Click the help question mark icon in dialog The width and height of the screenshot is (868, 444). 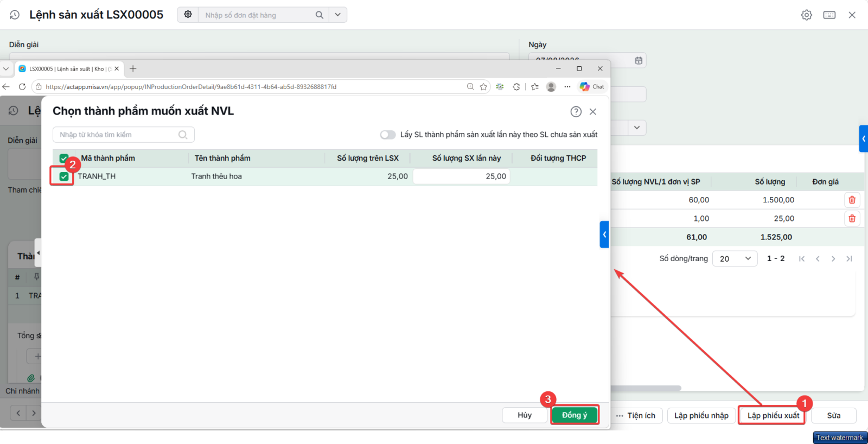click(576, 111)
